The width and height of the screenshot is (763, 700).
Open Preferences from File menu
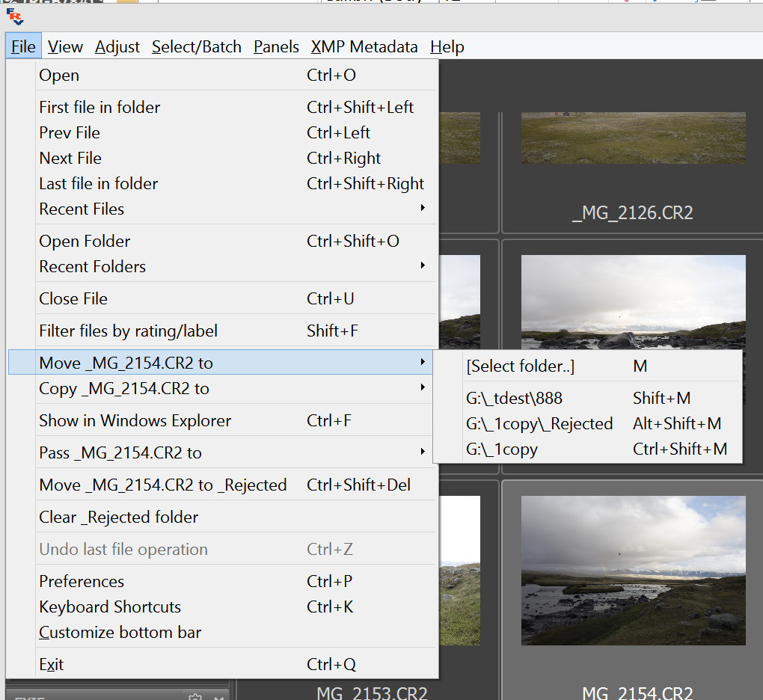point(82,582)
